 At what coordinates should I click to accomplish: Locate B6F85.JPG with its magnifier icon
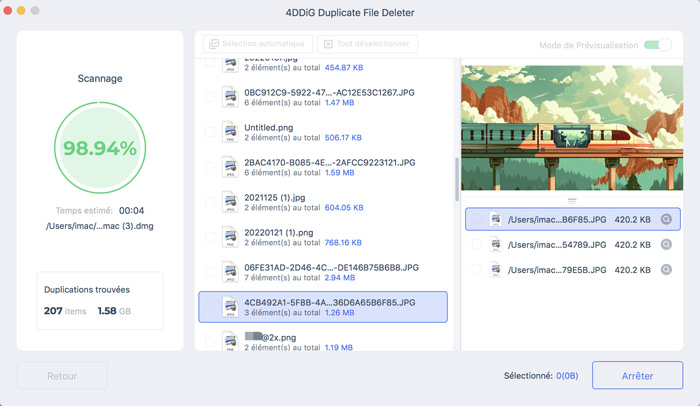(666, 219)
